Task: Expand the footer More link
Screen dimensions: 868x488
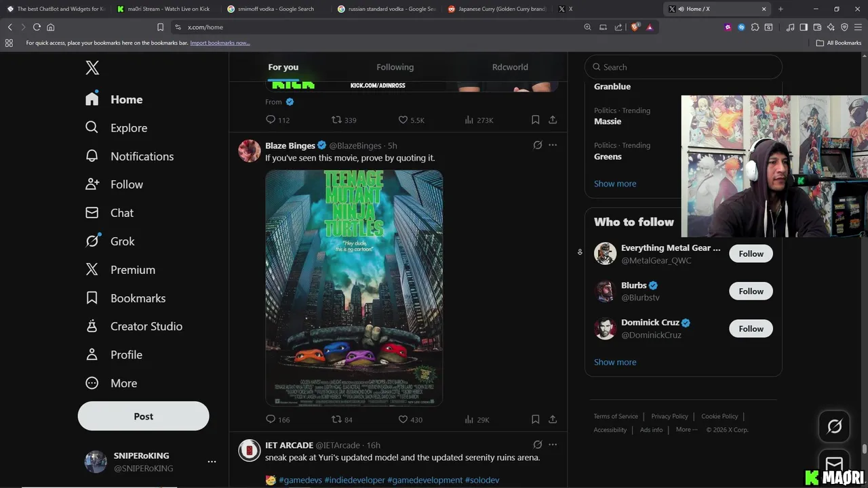Action: [x=686, y=430]
